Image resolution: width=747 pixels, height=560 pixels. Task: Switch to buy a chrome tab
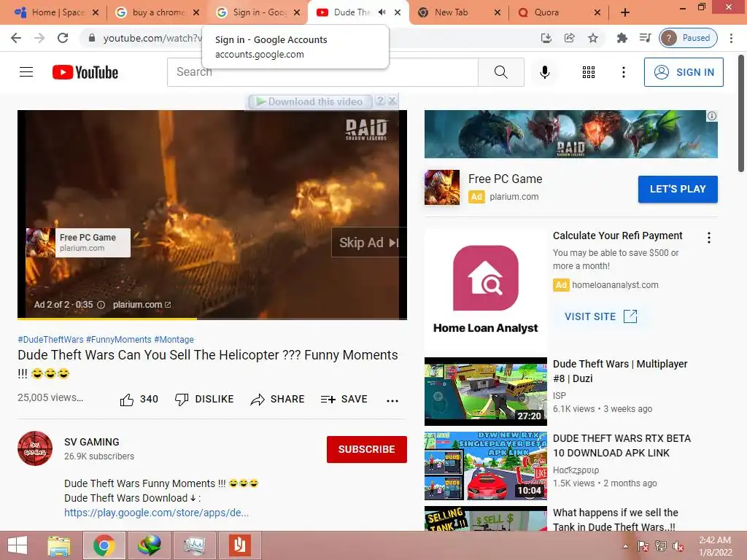click(158, 12)
